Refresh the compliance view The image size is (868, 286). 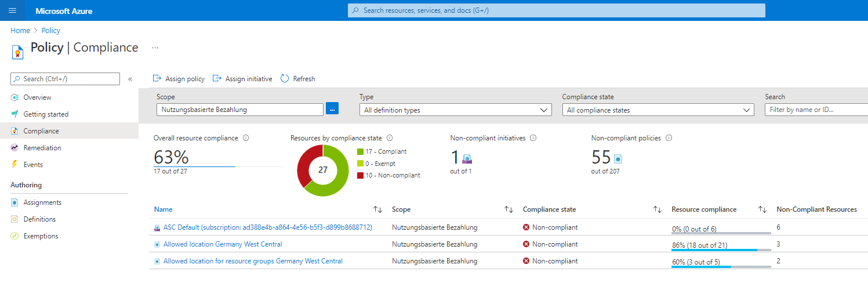298,79
